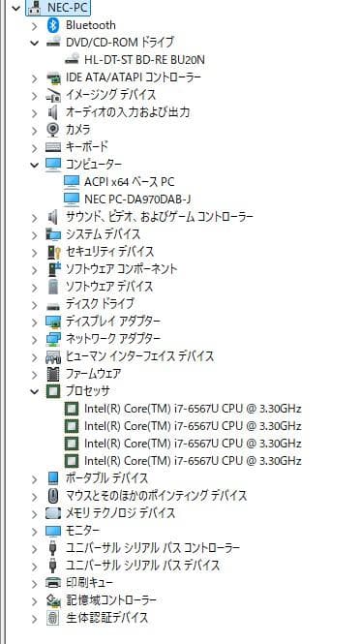
Task: Select the セキュリティ デバイス label
Action: coord(109,251)
